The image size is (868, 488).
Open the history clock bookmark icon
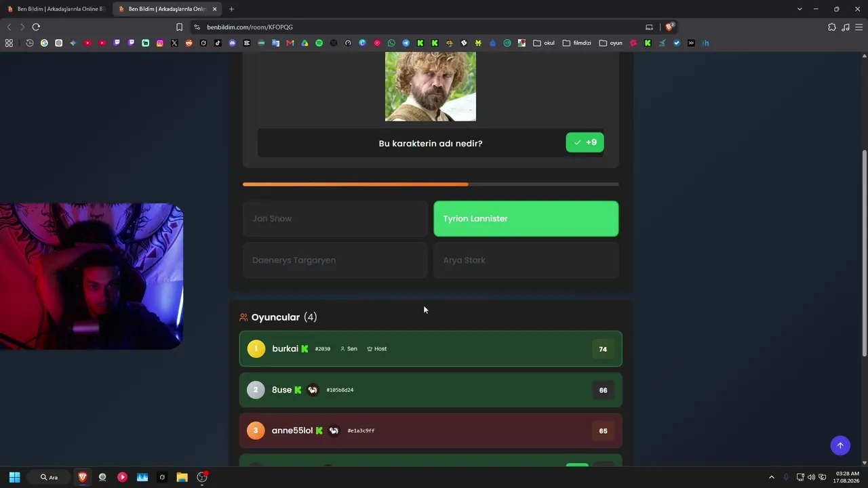pyautogui.click(x=30, y=43)
